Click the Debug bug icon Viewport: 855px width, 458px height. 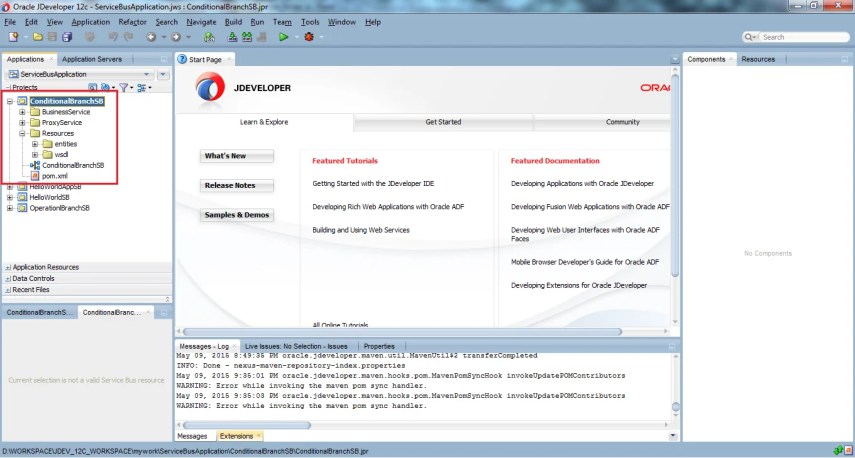coord(309,37)
